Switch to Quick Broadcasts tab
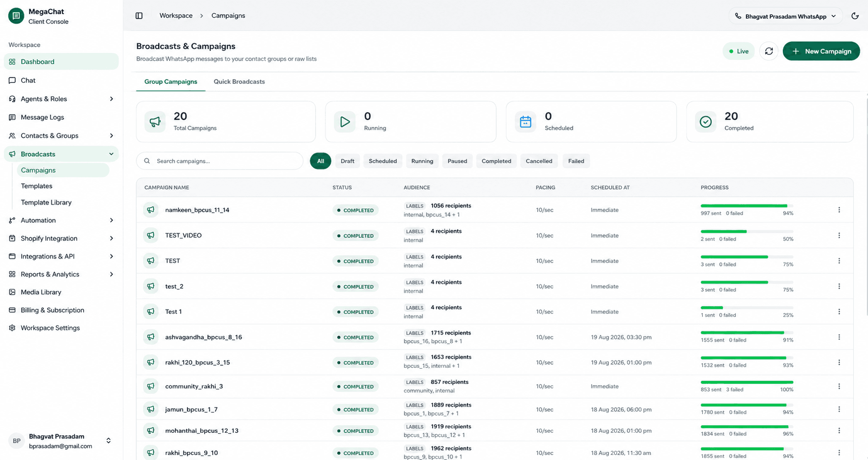The height and width of the screenshot is (460, 868). [x=239, y=82]
